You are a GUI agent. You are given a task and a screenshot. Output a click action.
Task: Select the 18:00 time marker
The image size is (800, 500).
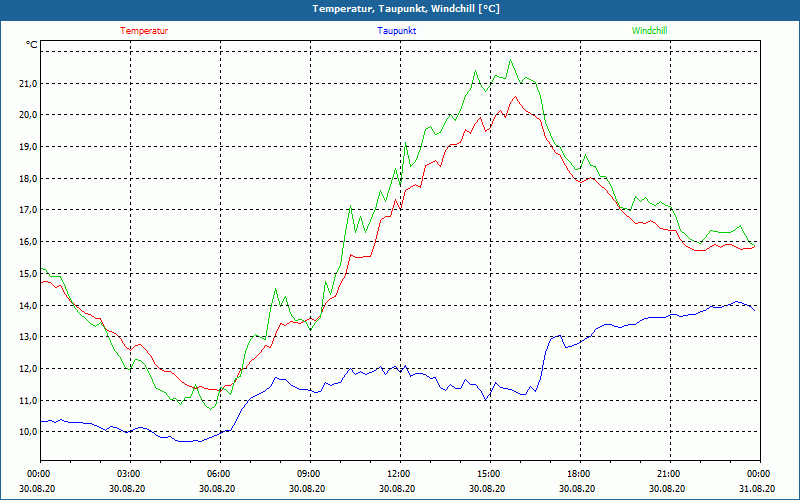pyautogui.click(x=579, y=474)
